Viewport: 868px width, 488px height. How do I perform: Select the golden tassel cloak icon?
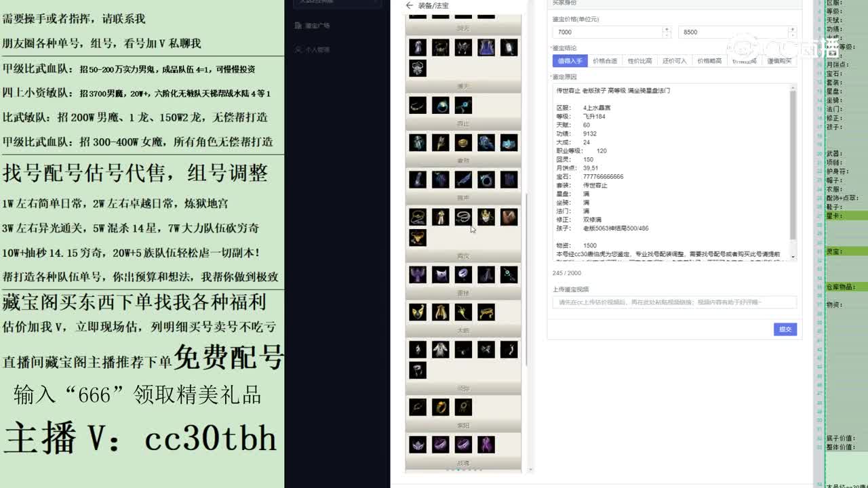441,312
